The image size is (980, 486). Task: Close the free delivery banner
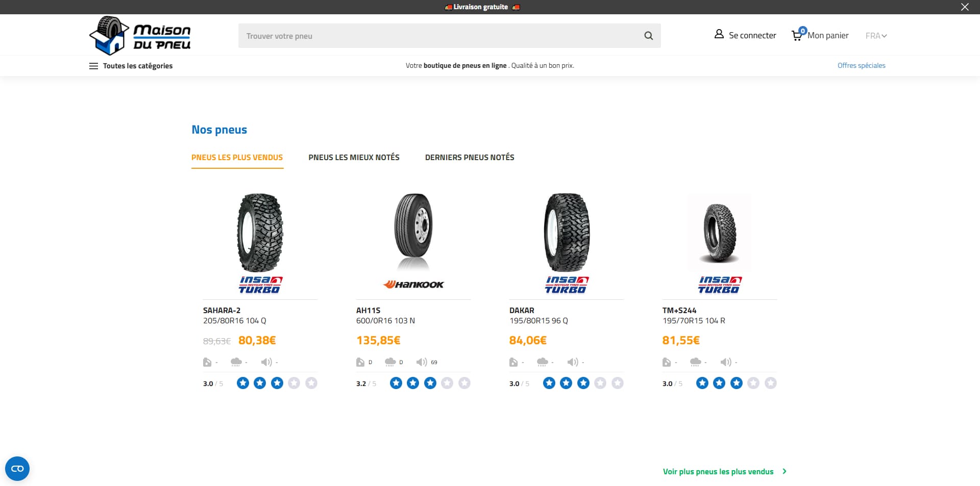pos(965,7)
